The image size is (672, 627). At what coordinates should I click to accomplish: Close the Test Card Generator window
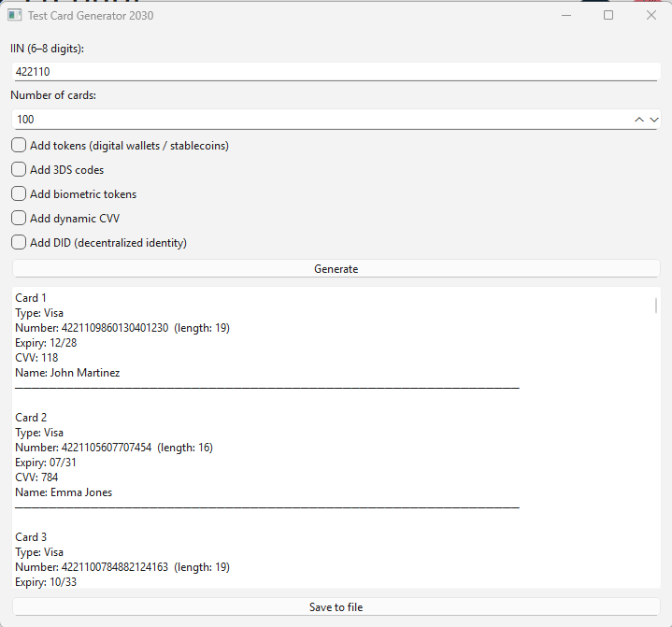[x=651, y=16]
